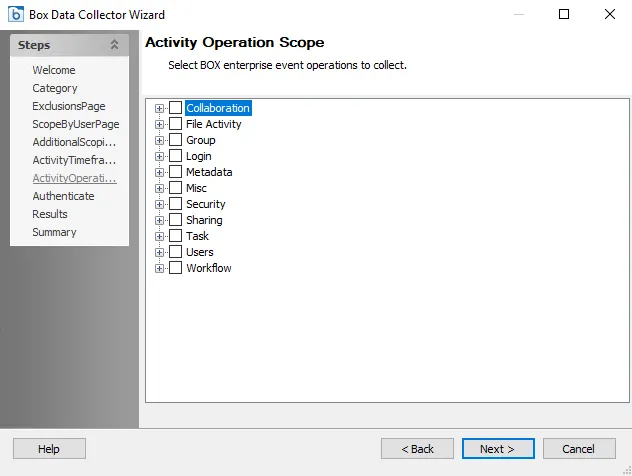
Task: Expand the Metadata tree node
Action: click(159, 173)
